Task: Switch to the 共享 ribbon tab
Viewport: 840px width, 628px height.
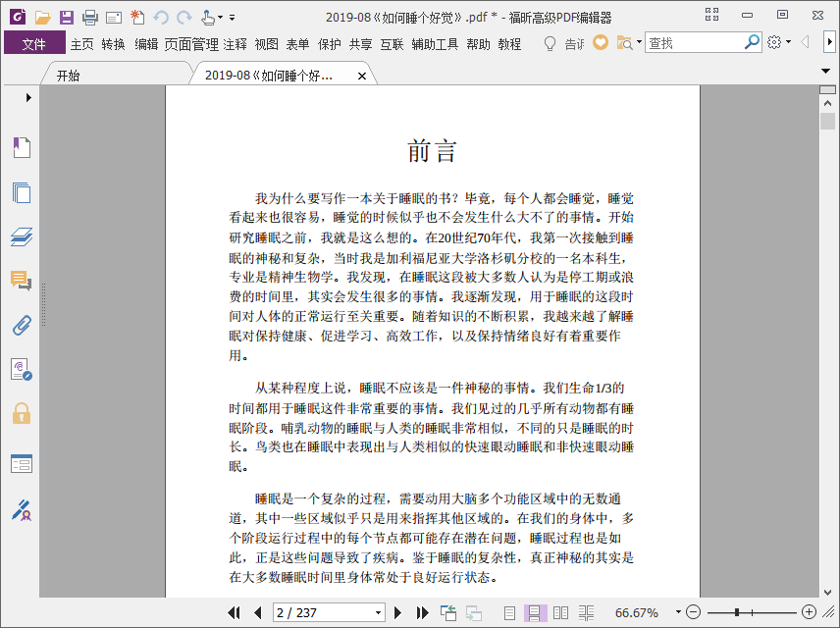Action: (360, 44)
